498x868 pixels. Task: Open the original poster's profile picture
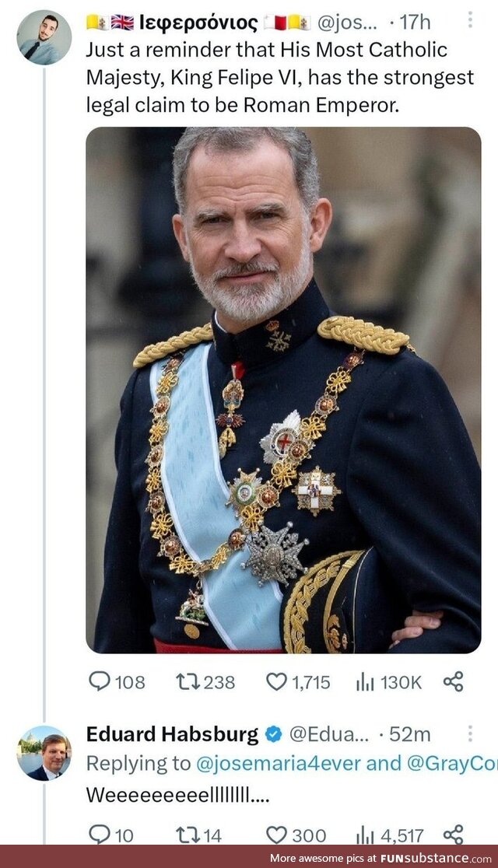coord(44,37)
